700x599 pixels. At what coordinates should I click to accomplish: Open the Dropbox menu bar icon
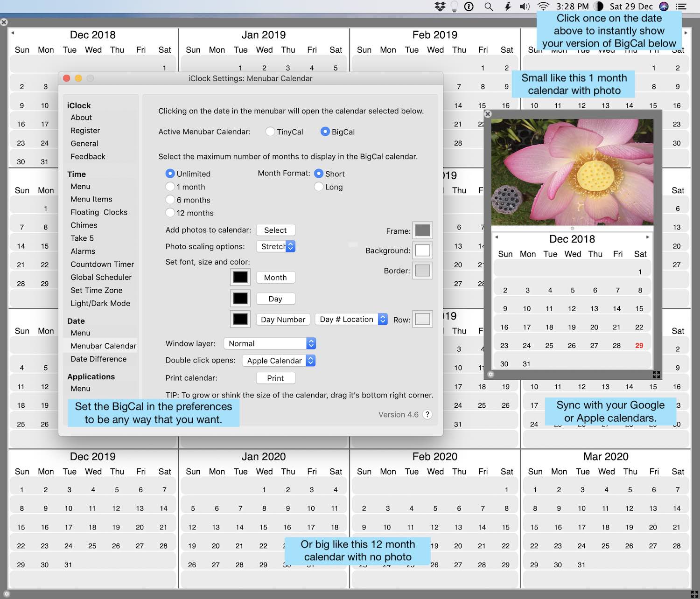(440, 7)
